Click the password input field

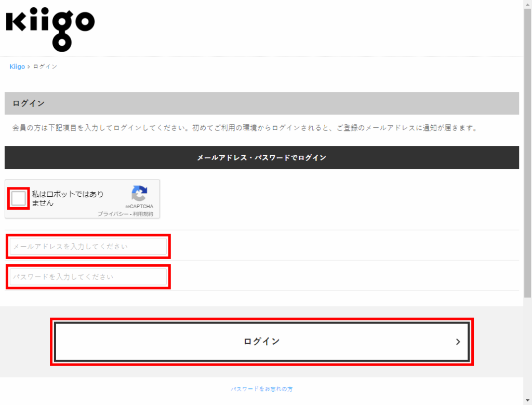pyautogui.click(x=87, y=276)
